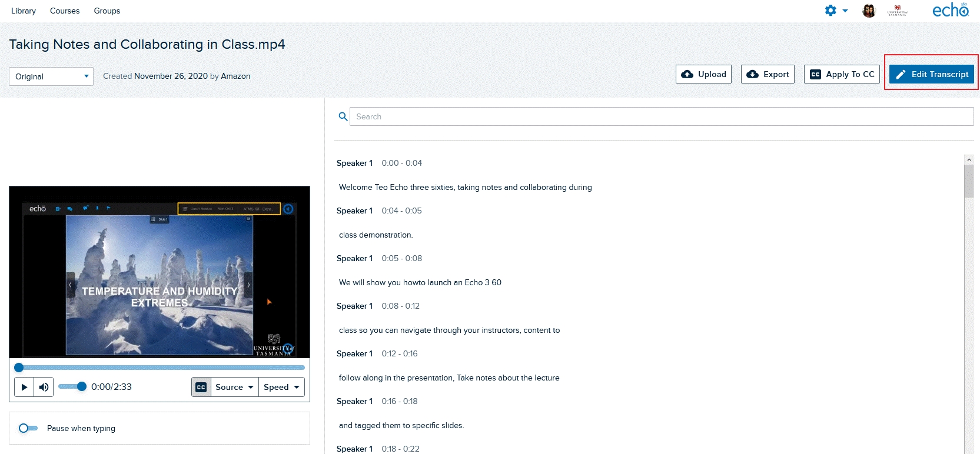This screenshot has width=980, height=454.
Task: Play the video with the play button
Action: tap(24, 387)
